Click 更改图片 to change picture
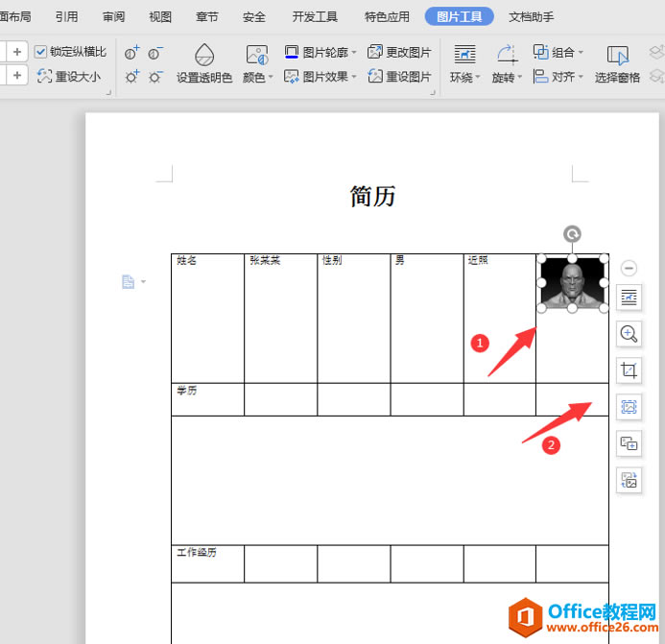 399,52
